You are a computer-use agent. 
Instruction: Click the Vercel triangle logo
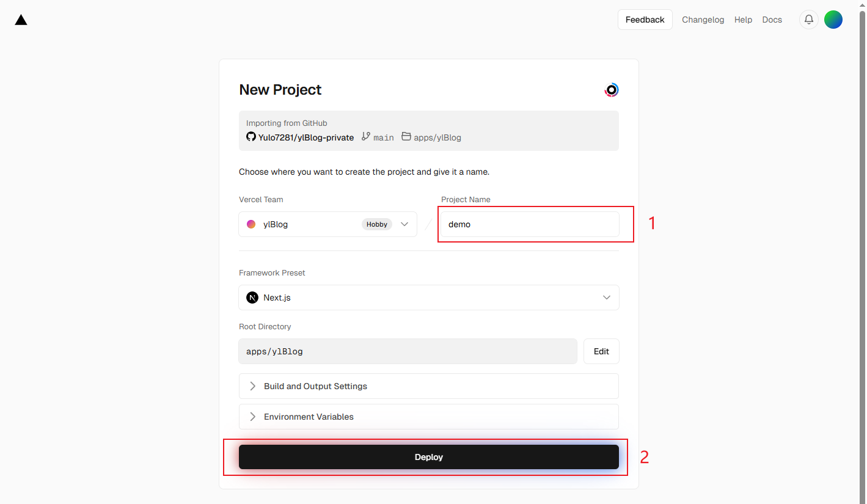pos(21,20)
